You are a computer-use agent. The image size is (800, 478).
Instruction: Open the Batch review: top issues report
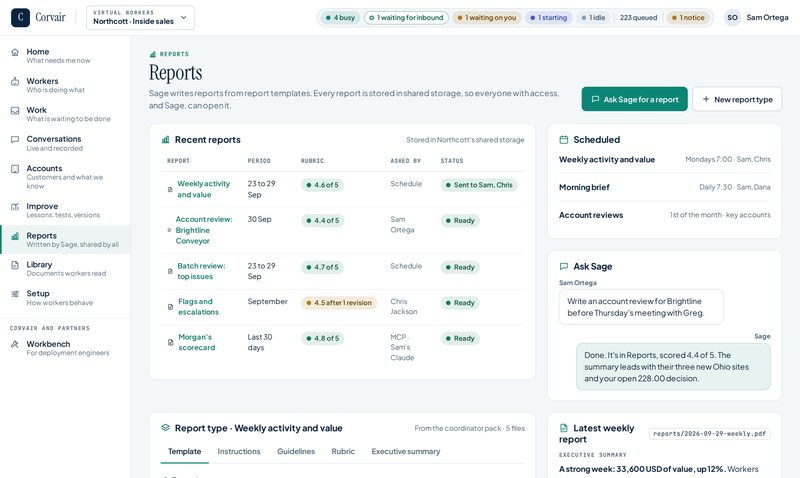click(201, 271)
